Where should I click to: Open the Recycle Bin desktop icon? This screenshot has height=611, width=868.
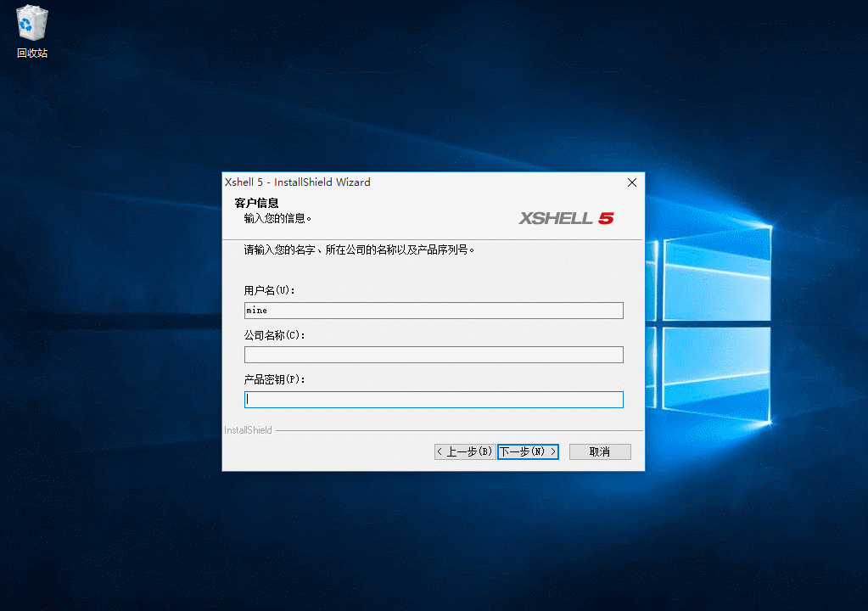(32, 31)
